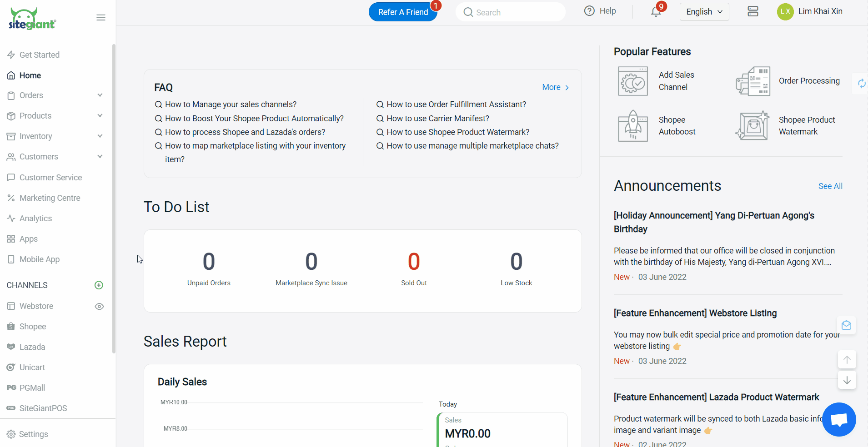Click the Sold Out count

coord(414,262)
